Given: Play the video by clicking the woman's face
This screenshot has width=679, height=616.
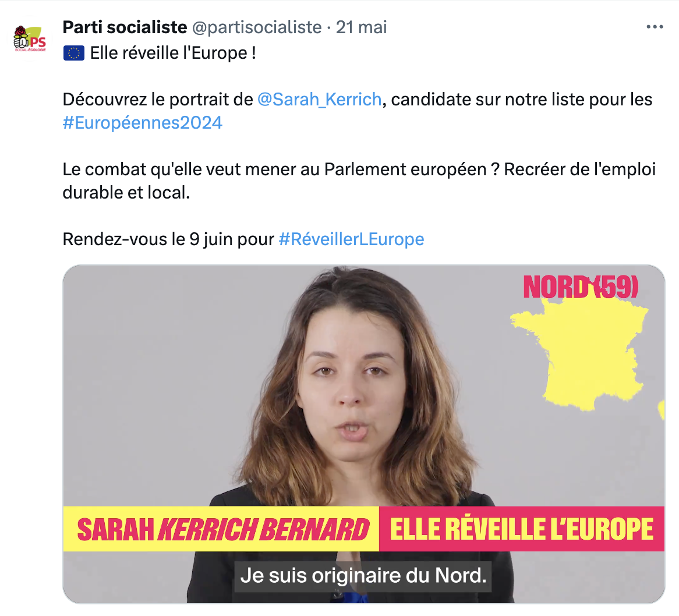Looking at the screenshot, I should pos(347,384).
